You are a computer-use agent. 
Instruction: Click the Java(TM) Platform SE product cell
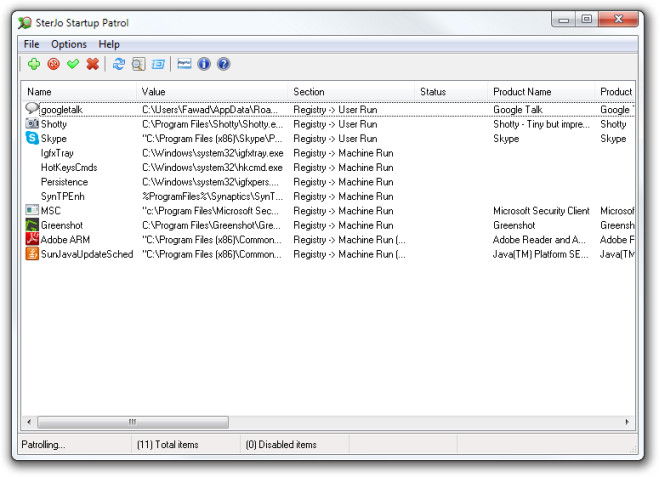(x=540, y=254)
